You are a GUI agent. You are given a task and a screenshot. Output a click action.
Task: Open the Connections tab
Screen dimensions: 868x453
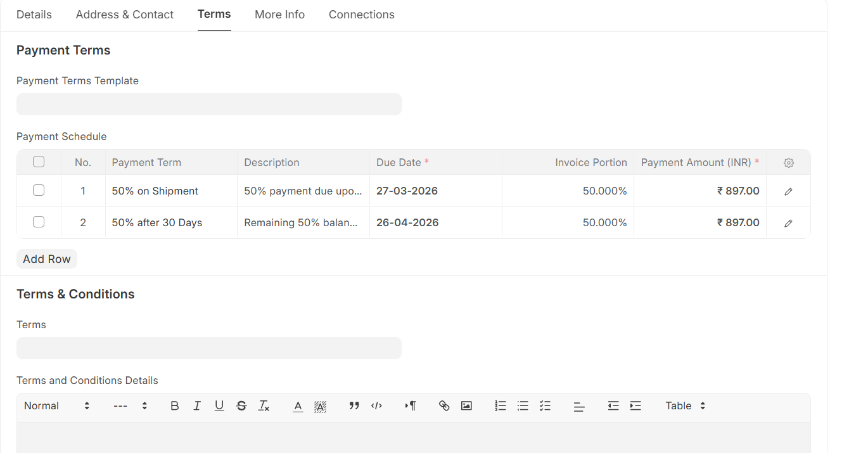point(361,15)
